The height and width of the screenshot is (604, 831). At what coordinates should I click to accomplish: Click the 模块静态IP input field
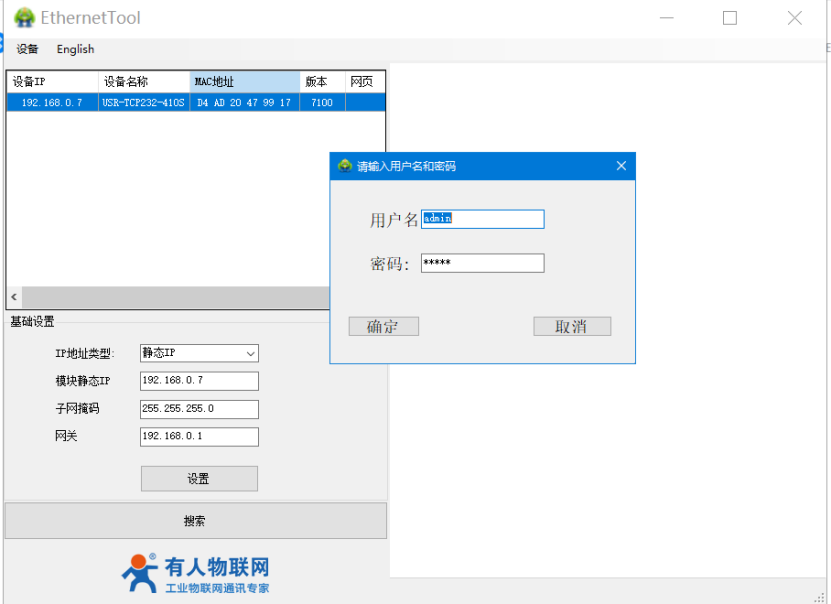pyautogui.click(x=199, y=381)
